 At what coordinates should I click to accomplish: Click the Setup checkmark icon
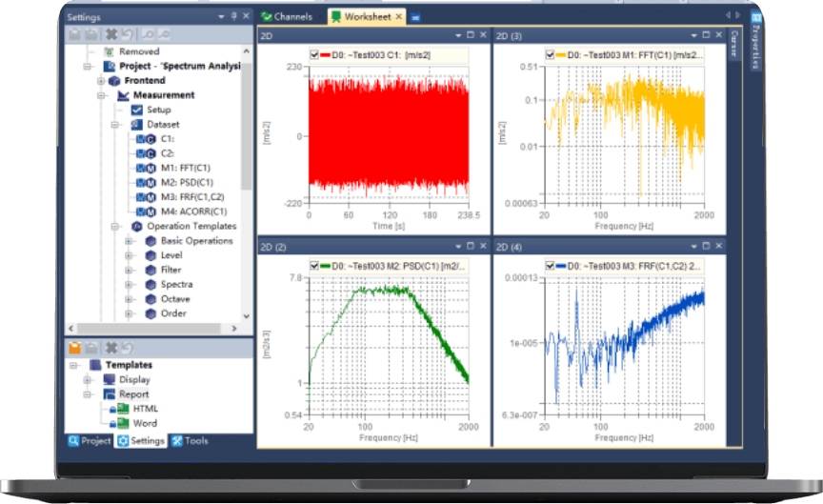[137, 110]
